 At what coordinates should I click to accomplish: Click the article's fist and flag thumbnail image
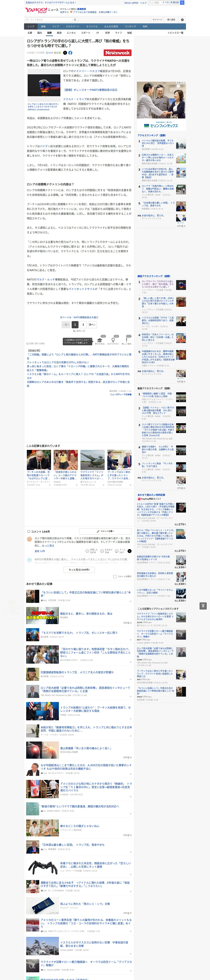click(x=44, y=85)
